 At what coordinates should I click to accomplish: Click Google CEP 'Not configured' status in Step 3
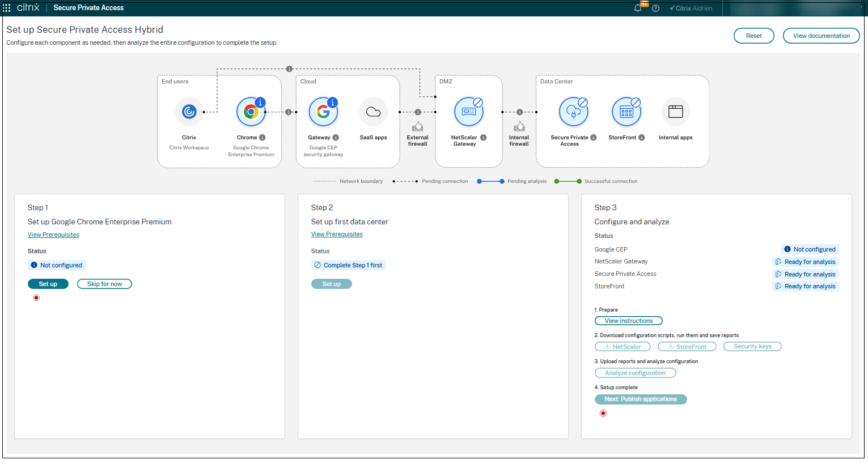(x=810, y=249)
